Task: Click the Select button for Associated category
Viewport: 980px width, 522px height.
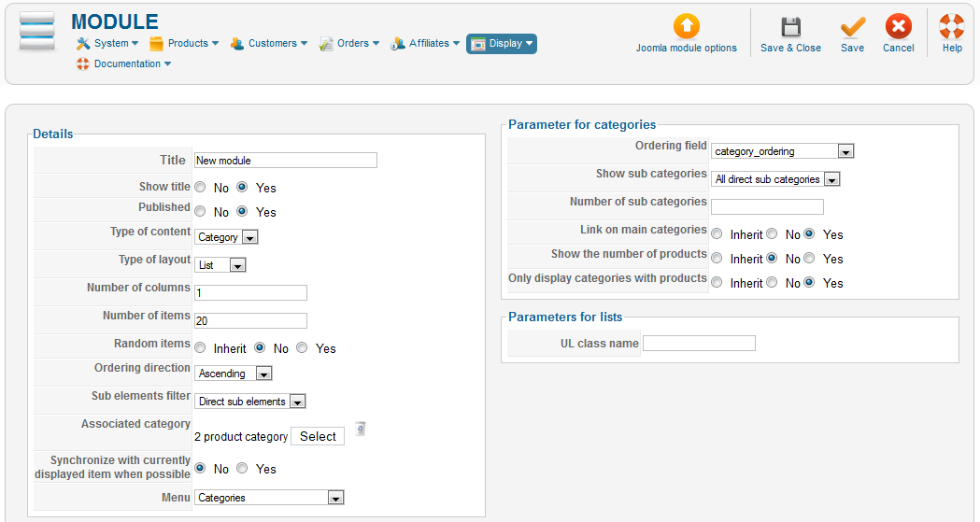Action: tap(318, 436)
